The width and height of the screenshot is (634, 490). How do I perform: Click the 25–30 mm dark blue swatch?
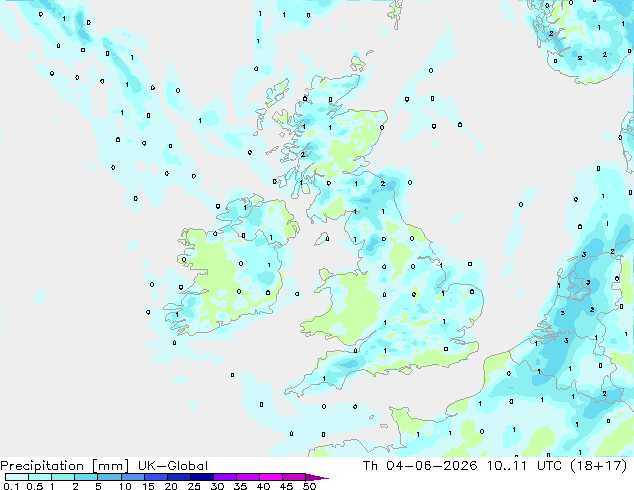click(201, 477)
